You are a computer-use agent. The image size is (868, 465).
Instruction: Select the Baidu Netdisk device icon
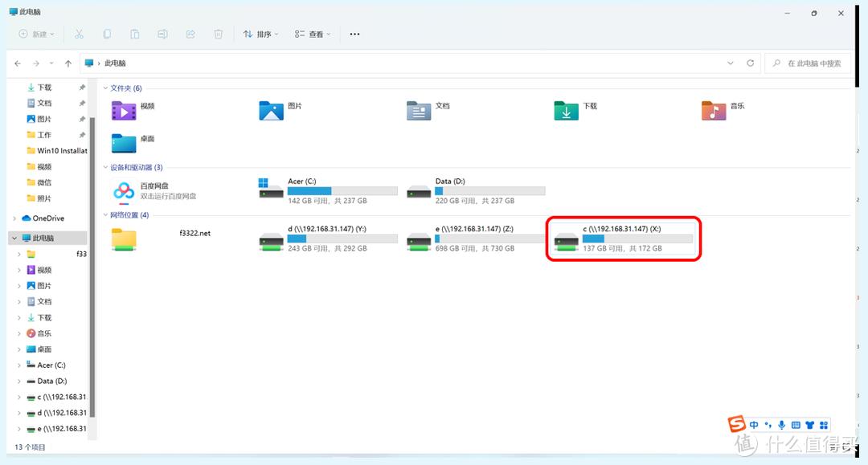click(124, 191)
